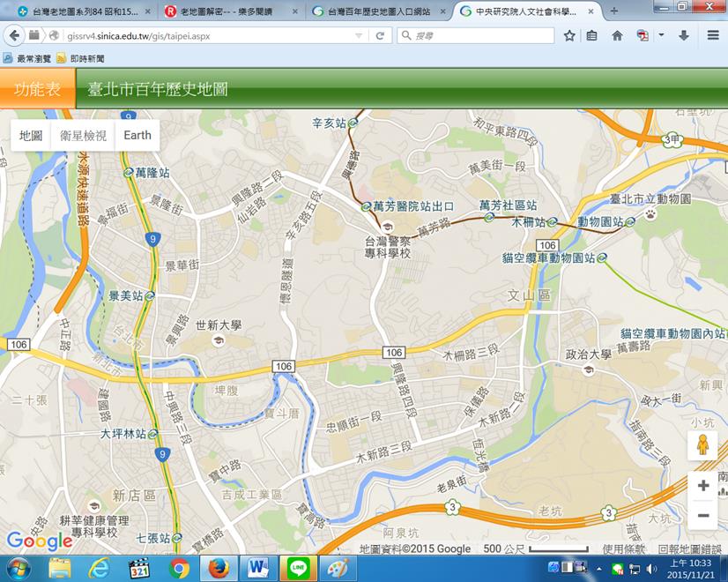728x582 pixels.
Task: Click the 政治大學 university marker
Action: click(x=588, y=369)
